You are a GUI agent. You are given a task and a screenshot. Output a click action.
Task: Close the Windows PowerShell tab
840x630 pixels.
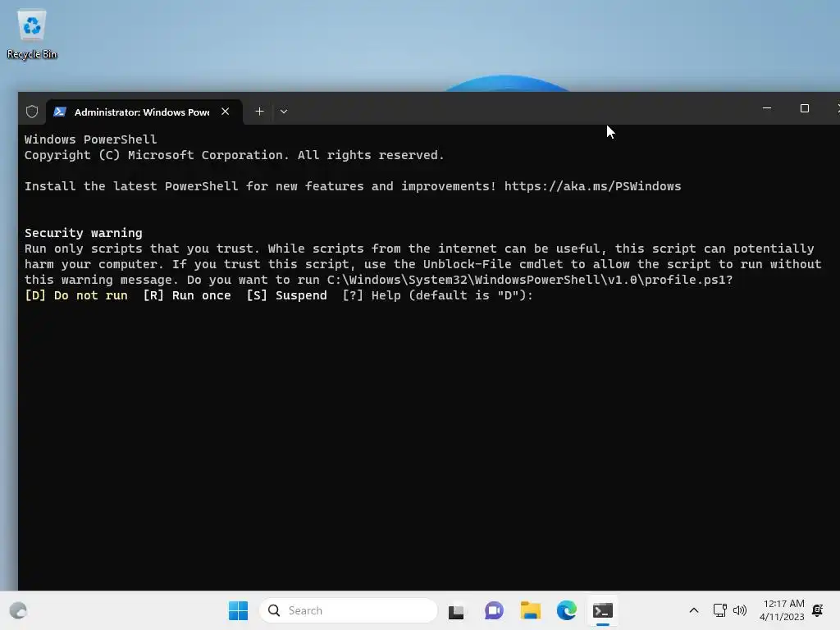point(226,112)
